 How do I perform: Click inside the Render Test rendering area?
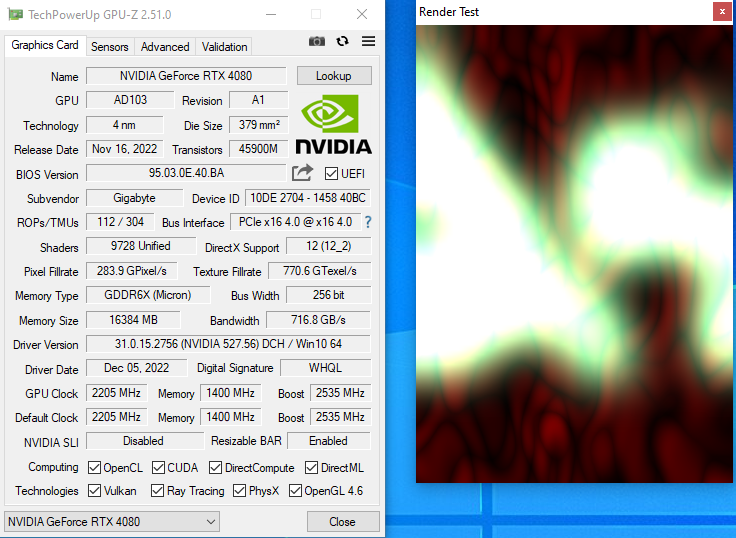575,254
